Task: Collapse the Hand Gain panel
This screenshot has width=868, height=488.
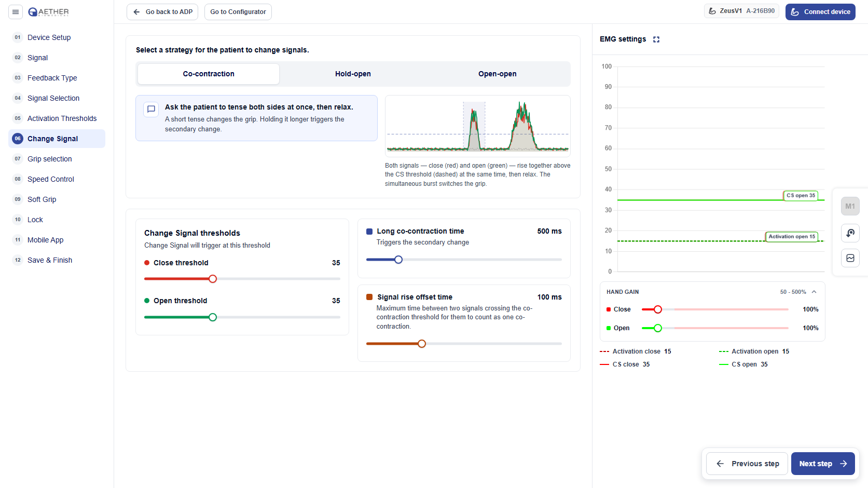Action: (x=814, y=292)
